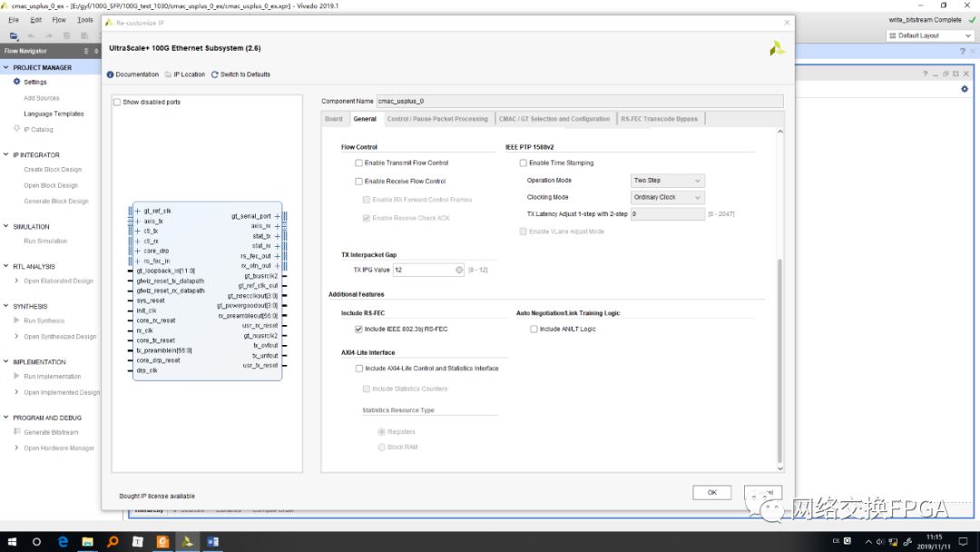Click the scroll down arrow in the General tab
Image resolution: width=980 pixels, height=552 pixels.
point(780,468)
